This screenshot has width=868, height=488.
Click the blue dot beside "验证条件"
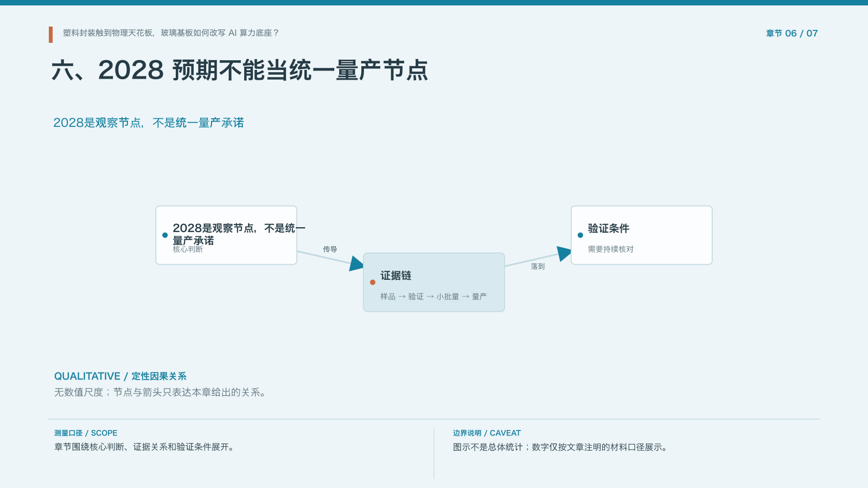pyautogui.click(x=580, y=235)
